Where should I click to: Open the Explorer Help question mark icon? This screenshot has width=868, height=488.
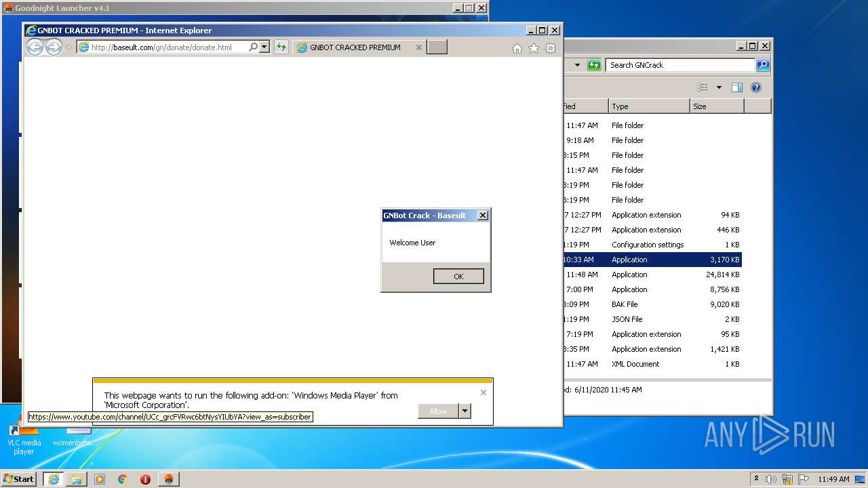[x=756, y=87]
